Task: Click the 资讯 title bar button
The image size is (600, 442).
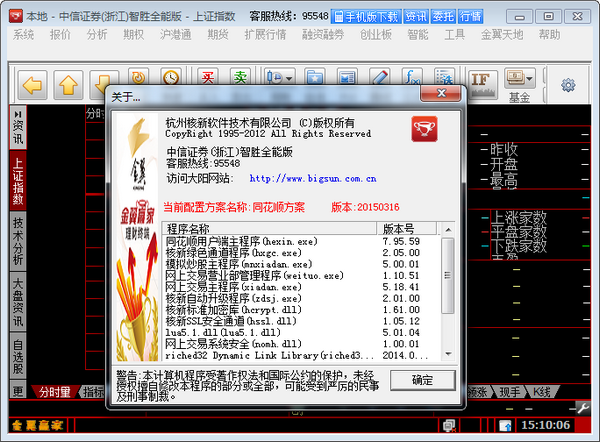Action: pos(416,16)
